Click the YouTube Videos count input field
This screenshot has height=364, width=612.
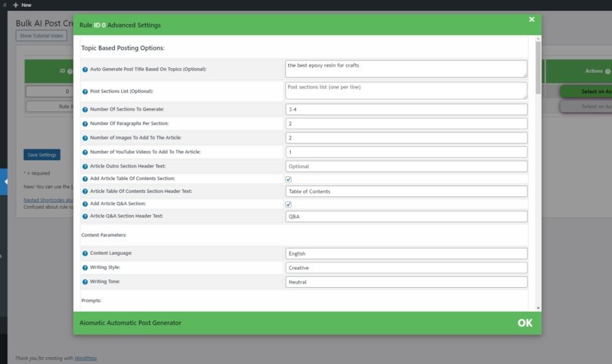(x=406, y=152)
